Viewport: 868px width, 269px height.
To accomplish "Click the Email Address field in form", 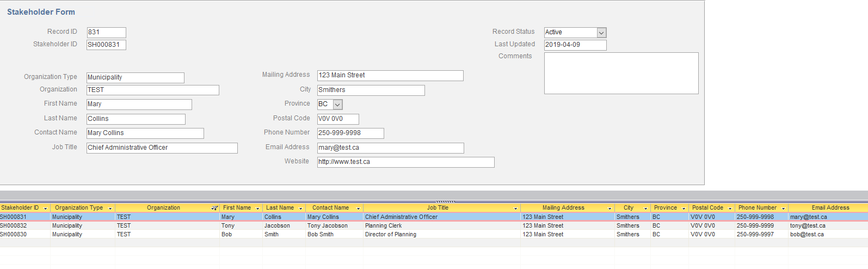I will (x=390, y=148).
